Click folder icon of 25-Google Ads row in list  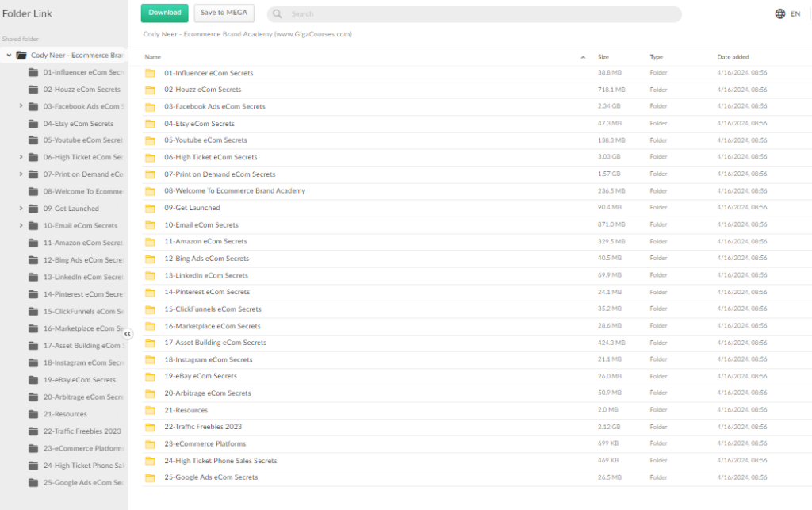pyautogui.click(x=150, y=478)
